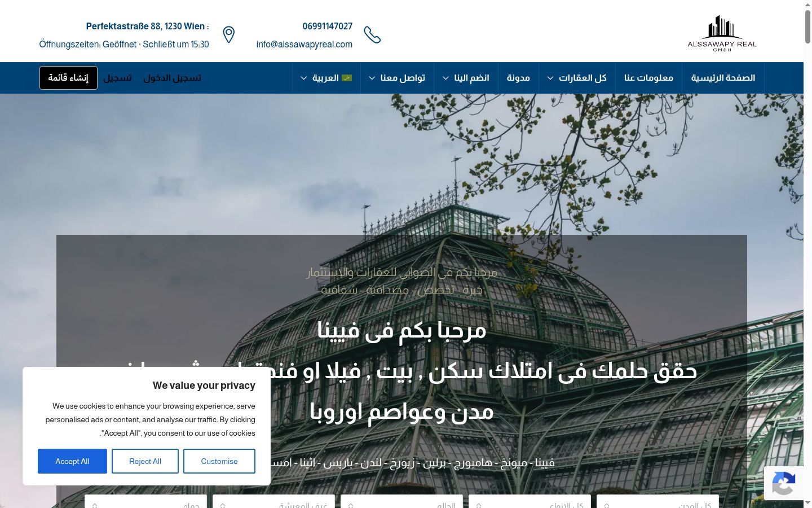Open the info@alssawapyreal.com email link
This screenshot has height=508, width=812.
(x=304, y=44)
